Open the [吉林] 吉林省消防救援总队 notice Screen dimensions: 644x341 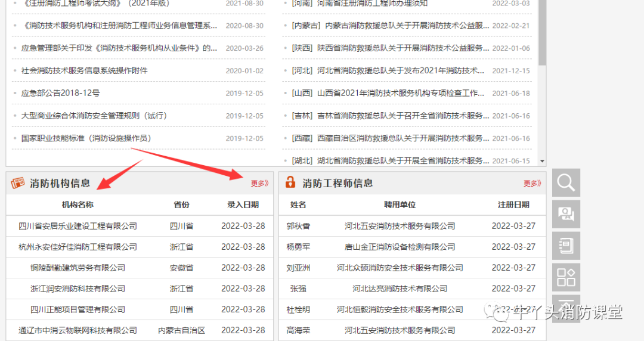point(390,116)
